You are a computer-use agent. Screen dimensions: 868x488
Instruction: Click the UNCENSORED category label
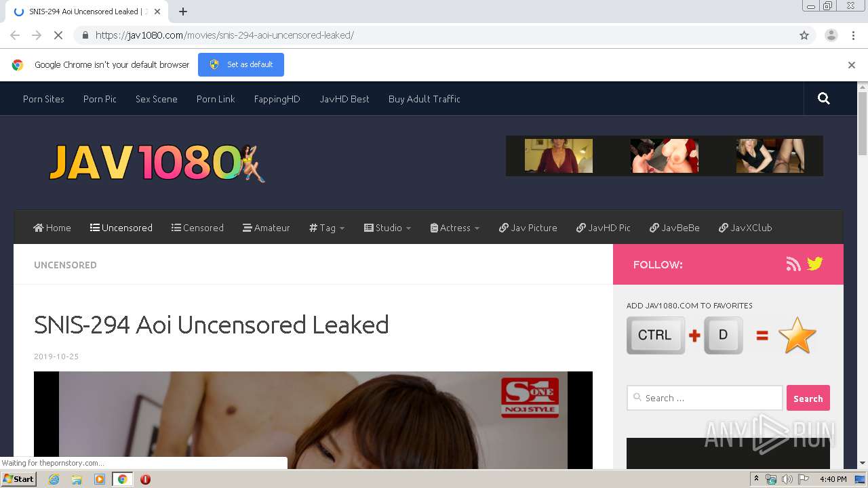pos(65,265)
